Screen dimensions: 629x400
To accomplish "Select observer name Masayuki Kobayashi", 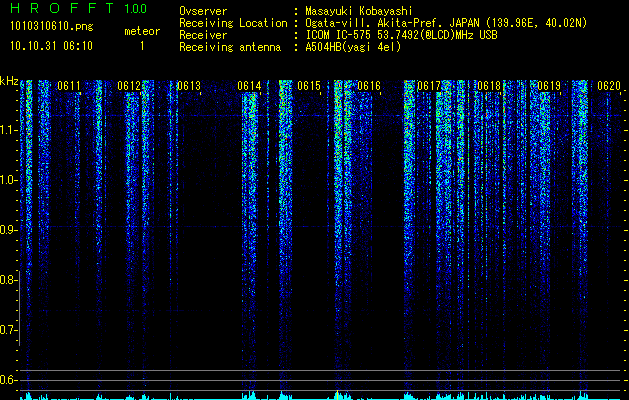I will click(359, 11).
